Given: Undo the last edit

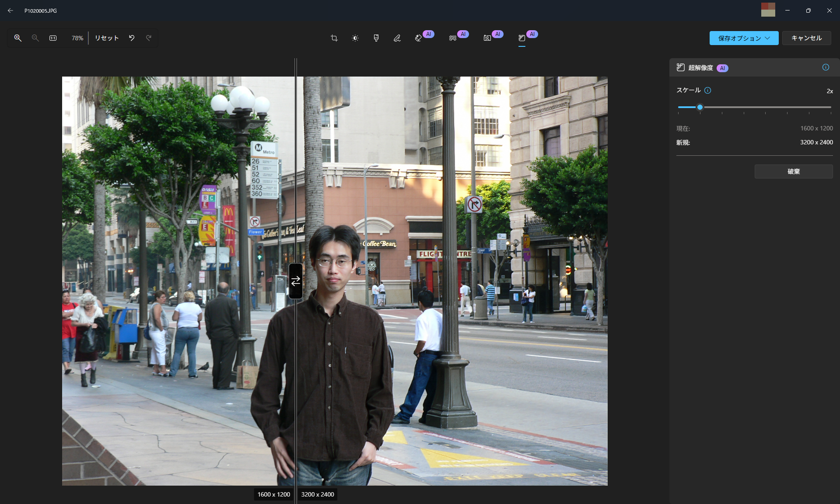Looking at the screenshot, I should click(x=132, y=38).
